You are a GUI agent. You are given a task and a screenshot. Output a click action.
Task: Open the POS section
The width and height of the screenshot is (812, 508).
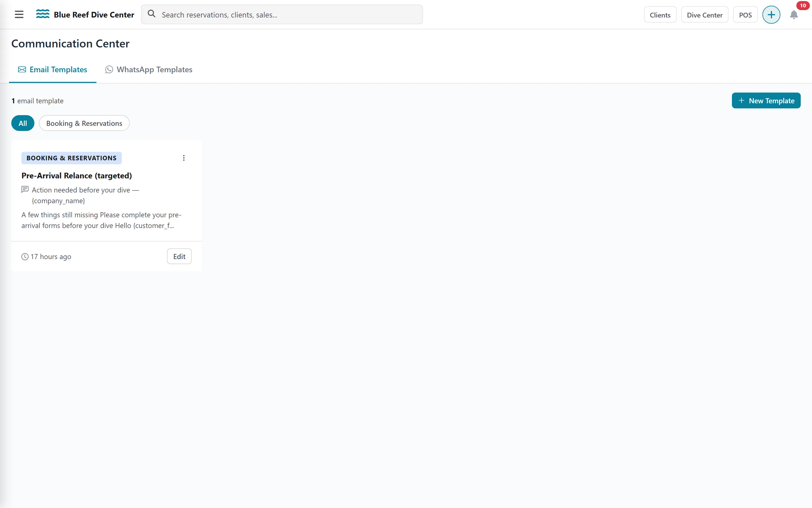click(x=745, y=15)
